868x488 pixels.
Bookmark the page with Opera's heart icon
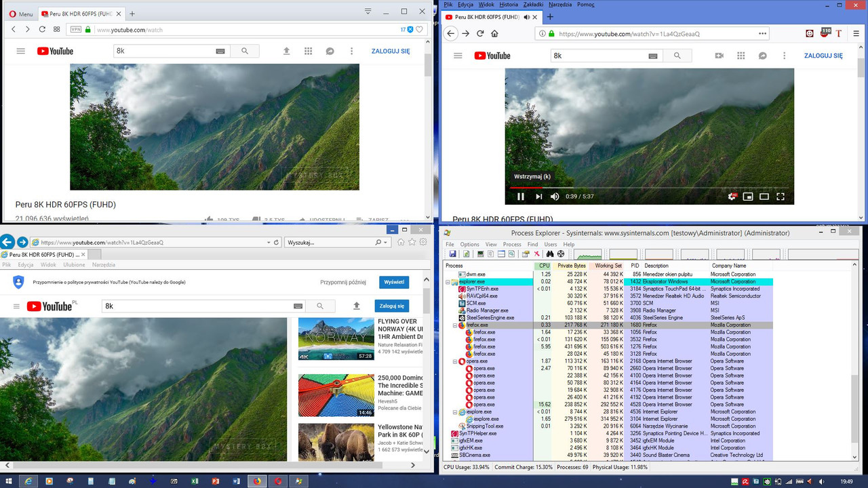pyautogui.click(x=419, y=29)
